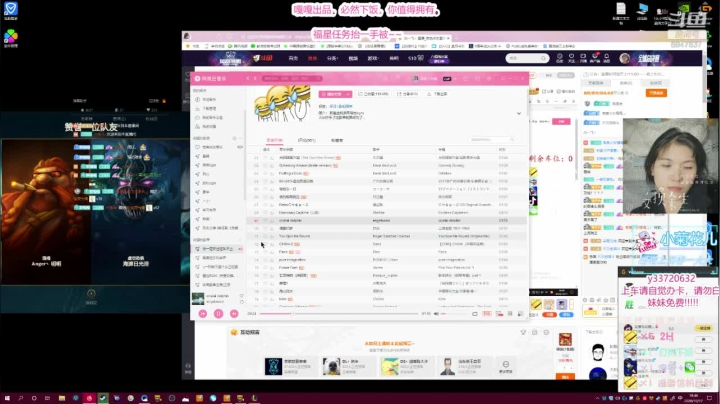Image resolution: width=720 pixels, height=404 pixels.
Task: Toggle the loop playback mode icon
Action: [475, 314]
